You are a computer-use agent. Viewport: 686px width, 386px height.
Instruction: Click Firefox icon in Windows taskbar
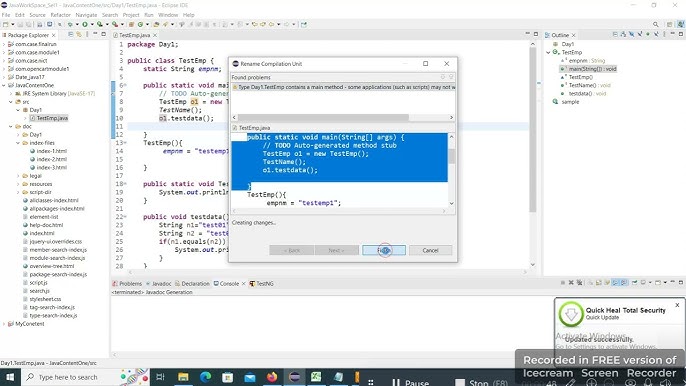272,377
